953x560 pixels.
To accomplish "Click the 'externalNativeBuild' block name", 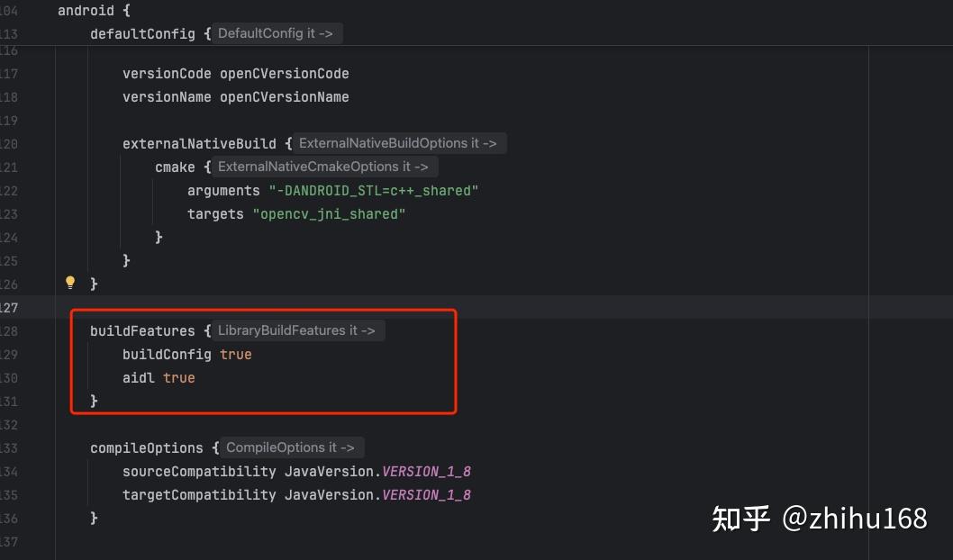I will (x=199, y=144).
